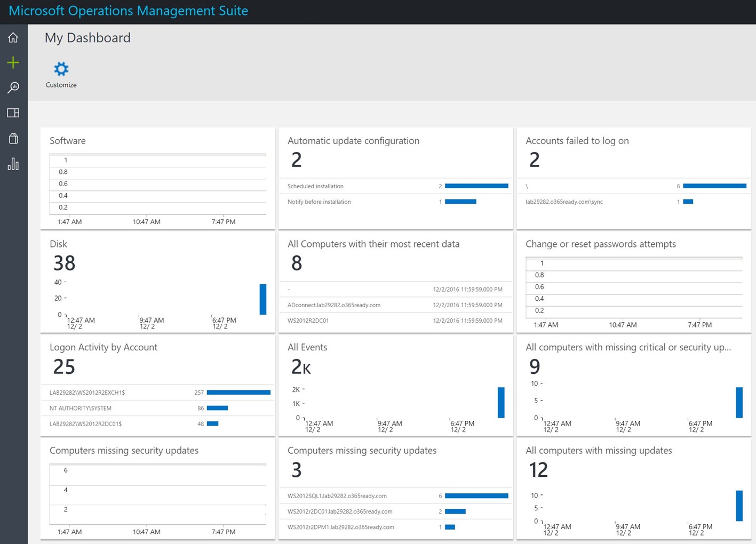
Task: Open the Home icon in sidebar
Action: (13, 38)
